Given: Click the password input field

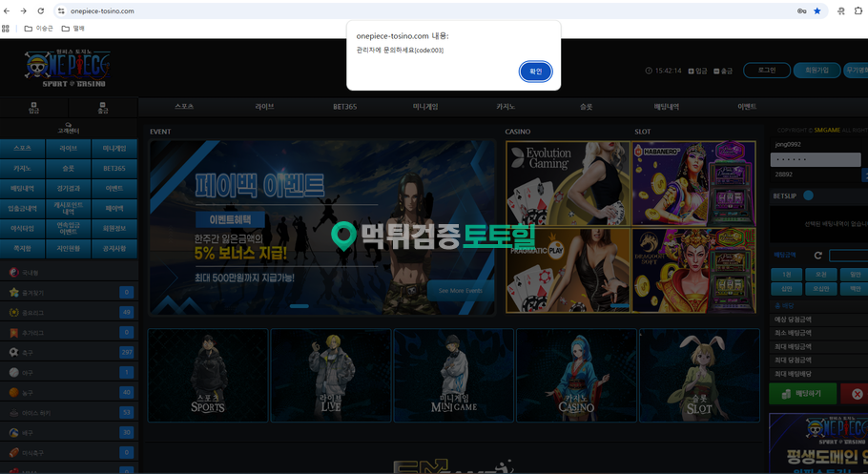Looking at the screenshot, I should click(x=815, y=159).
